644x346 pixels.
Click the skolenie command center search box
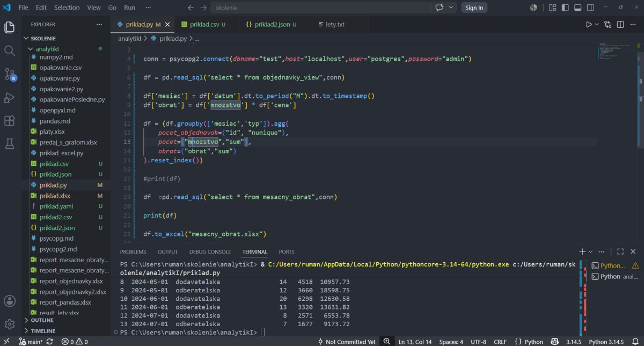click(321, 8)
